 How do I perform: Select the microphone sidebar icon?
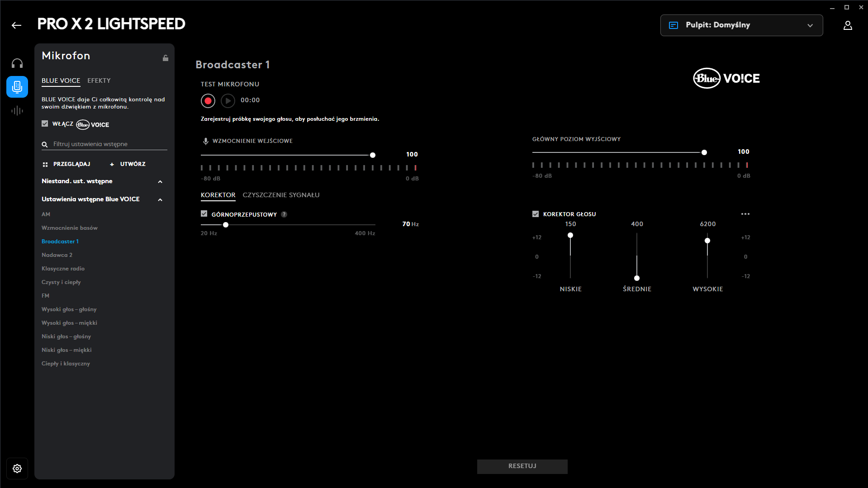pos(17,87)
